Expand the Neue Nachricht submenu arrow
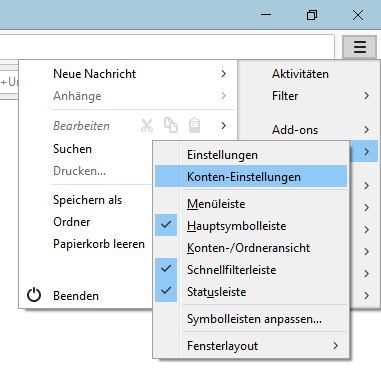 click(224, 74)
